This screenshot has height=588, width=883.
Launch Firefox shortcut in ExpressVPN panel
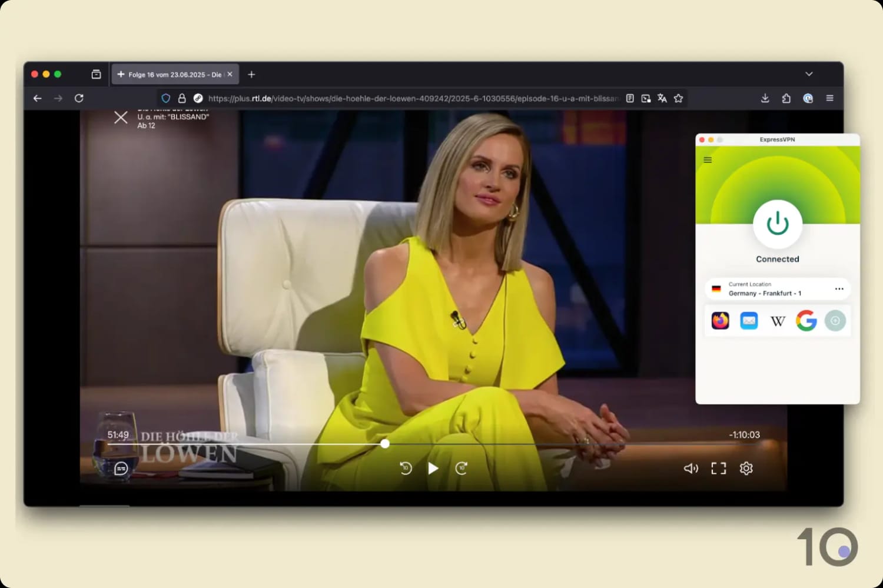(x=719, y=320)
